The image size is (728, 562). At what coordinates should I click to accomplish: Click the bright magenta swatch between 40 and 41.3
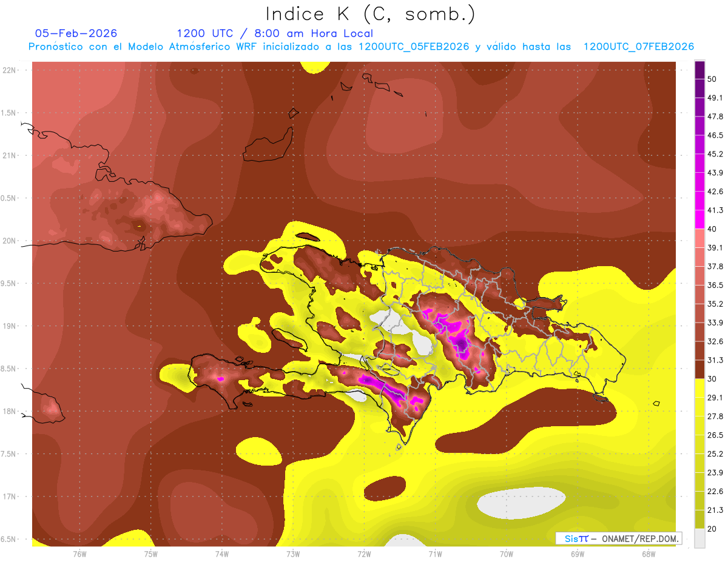[699, 219]
